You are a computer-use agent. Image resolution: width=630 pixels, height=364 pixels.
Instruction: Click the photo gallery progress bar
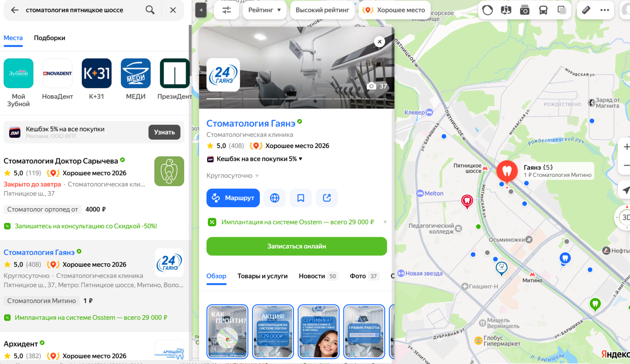point(297,99)
